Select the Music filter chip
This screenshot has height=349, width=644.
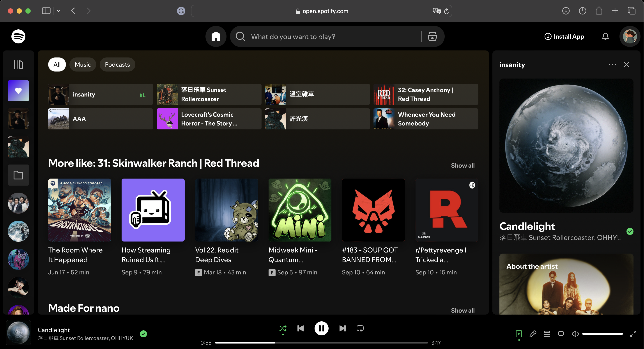point(83,64)
